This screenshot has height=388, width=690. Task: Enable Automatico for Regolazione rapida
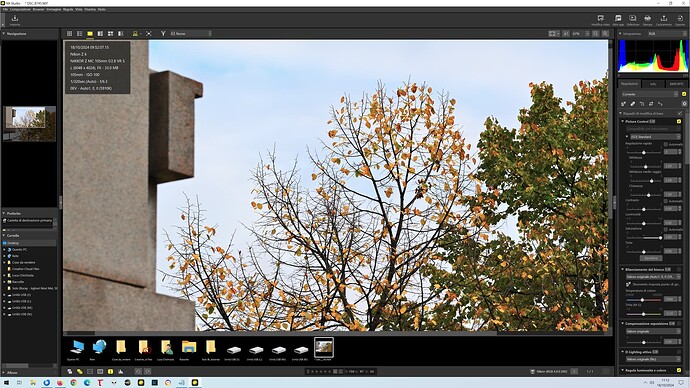tap(666, 144)
